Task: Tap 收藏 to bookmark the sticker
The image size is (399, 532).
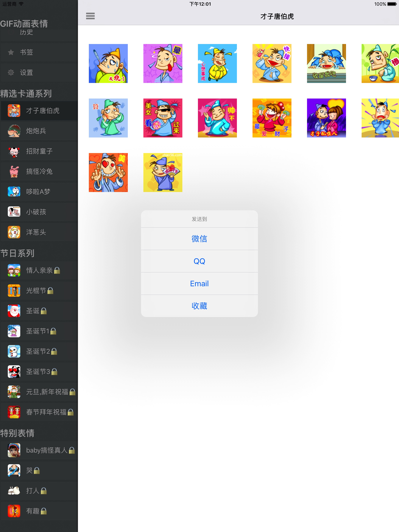Action: [199, 306]
